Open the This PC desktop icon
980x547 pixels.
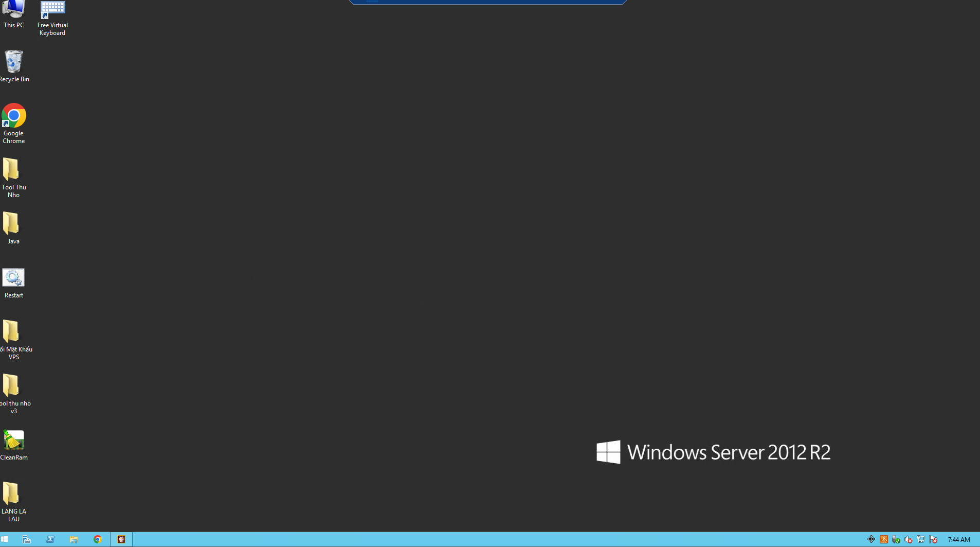(14, 14)
